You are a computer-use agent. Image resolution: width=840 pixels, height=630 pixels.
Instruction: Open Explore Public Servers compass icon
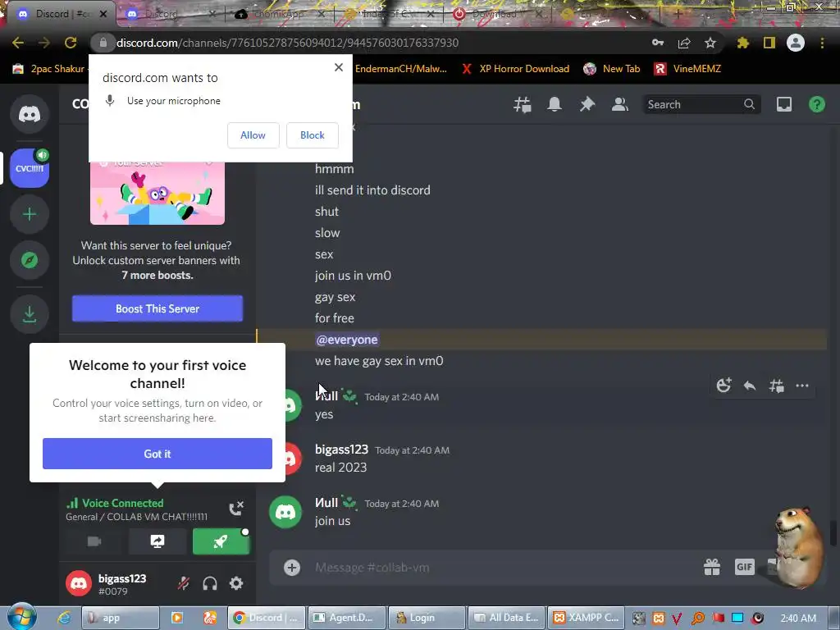[x=30, y=260]
